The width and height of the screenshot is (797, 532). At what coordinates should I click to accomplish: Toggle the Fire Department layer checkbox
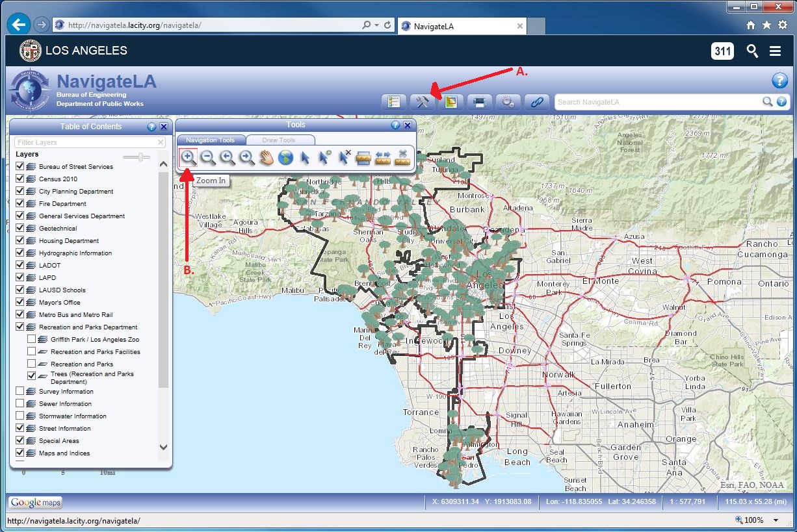[20, 203]
